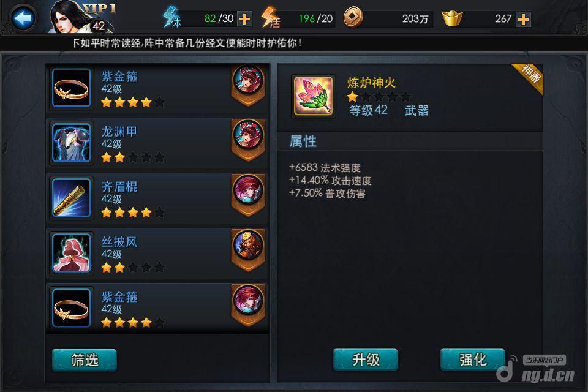Click the 升级 upgrade button
Screen dimensions: 588x392
coord(366,360)
